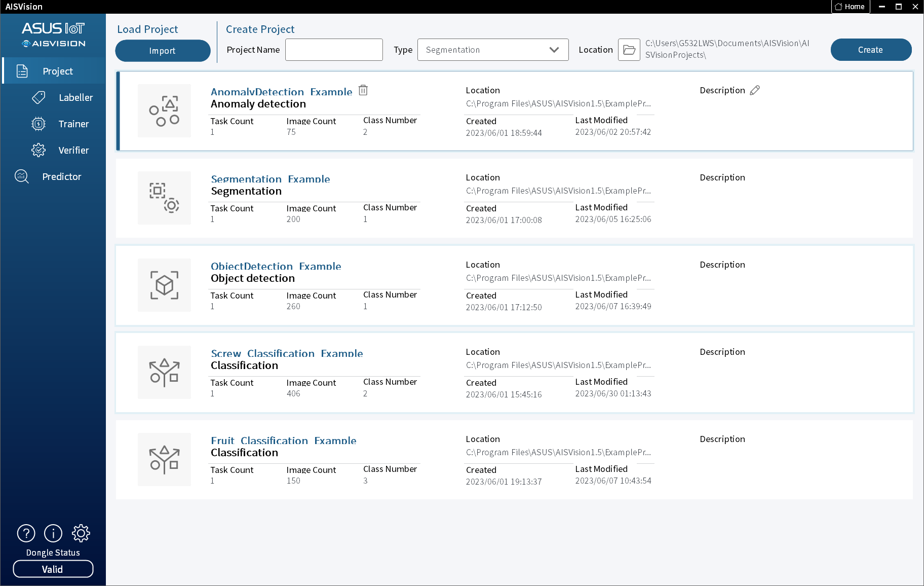Viewport: 924px width, 586px height.
Task: Click the 'Anomaly detection' type label
Action: [x=258, y=104]
